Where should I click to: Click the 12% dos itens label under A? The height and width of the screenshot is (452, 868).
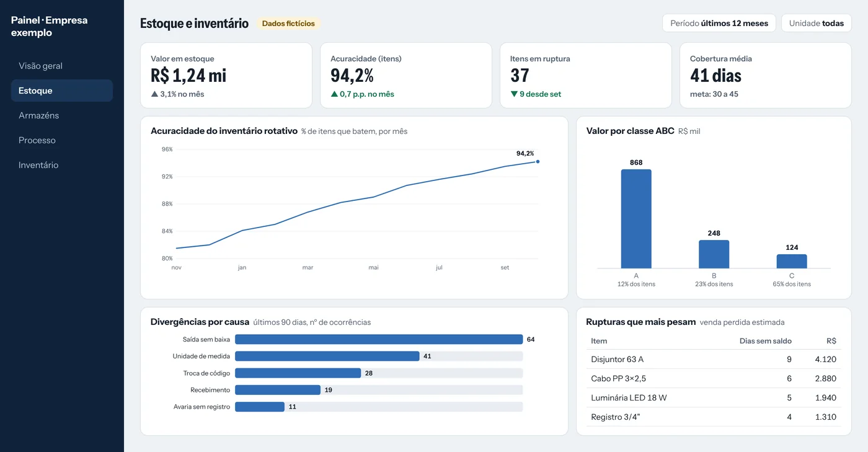click(x=636, y=284)
